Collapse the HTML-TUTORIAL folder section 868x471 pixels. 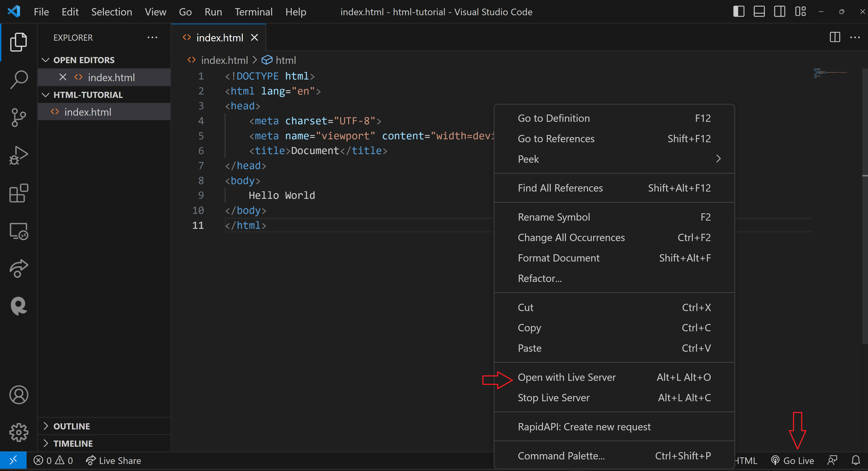104,95
